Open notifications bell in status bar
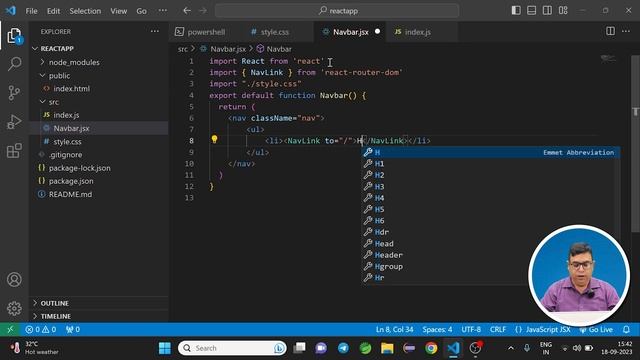The image size is (640, 360). click(x=626, y=329)
